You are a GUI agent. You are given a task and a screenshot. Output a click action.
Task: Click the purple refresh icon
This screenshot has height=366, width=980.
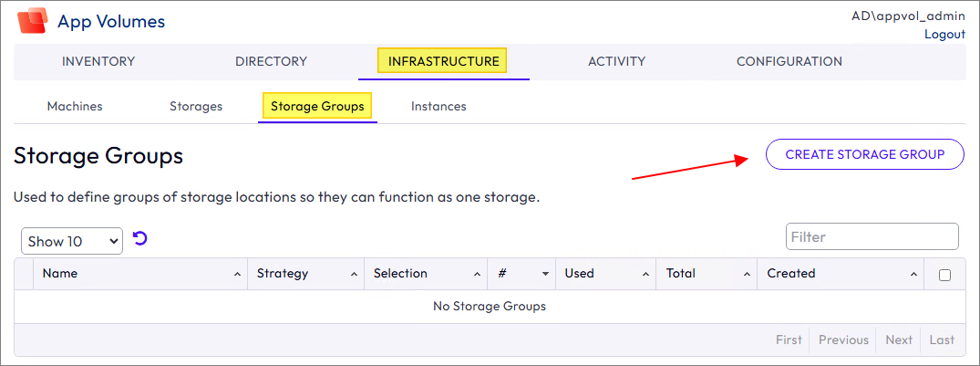point(140,239)
